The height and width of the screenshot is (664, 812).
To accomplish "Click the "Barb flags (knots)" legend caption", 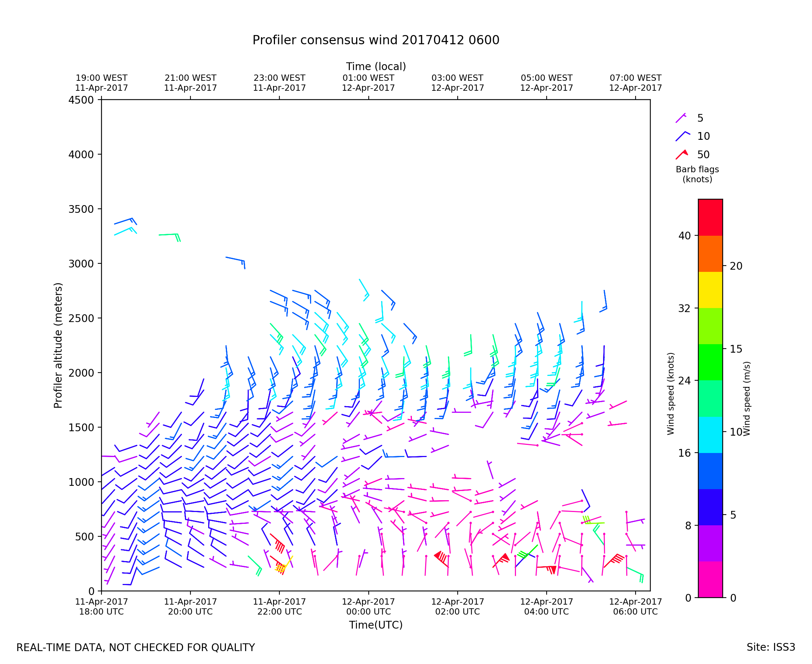I will tap(697, 174).
